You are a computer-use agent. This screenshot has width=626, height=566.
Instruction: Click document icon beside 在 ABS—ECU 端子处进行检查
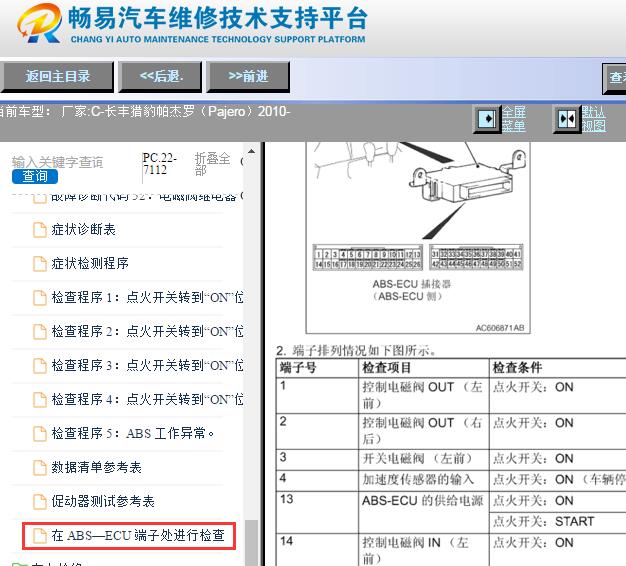40,536
